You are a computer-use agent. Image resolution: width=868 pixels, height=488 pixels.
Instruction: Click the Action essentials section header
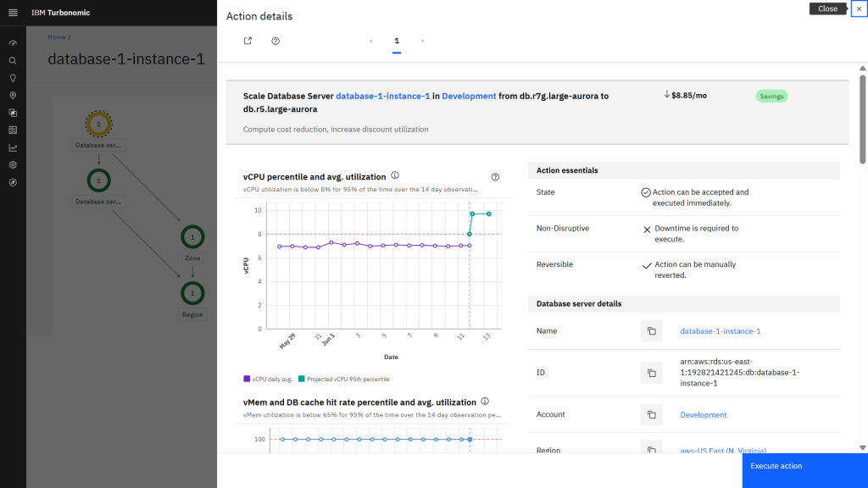pyautogui.click(x=684, y=170)
